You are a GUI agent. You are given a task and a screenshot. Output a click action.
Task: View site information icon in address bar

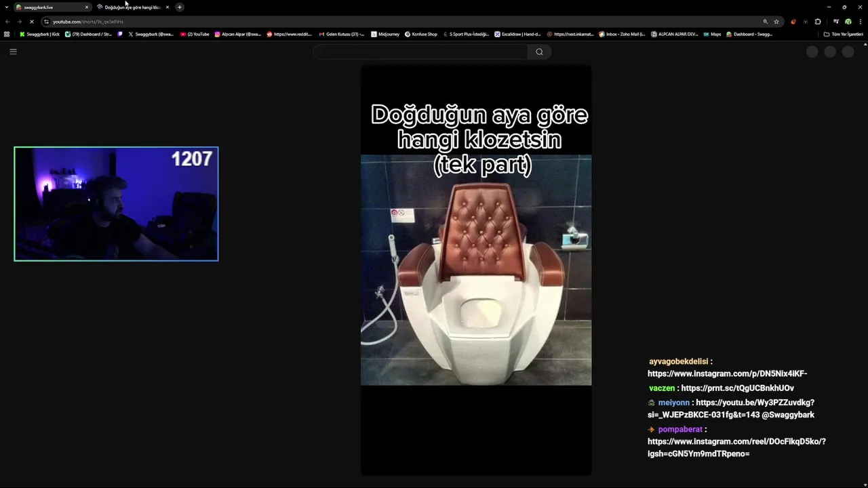coord(46,22)
